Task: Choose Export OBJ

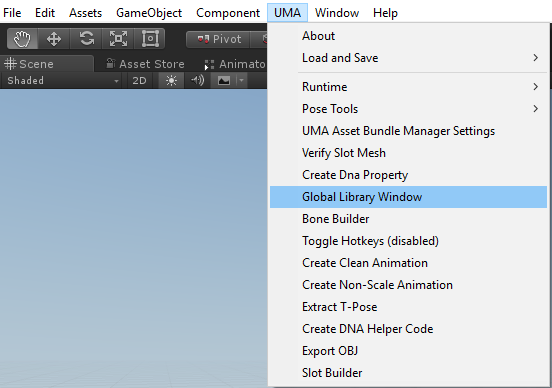Action: pyautogui.click(x=408, y=351)
